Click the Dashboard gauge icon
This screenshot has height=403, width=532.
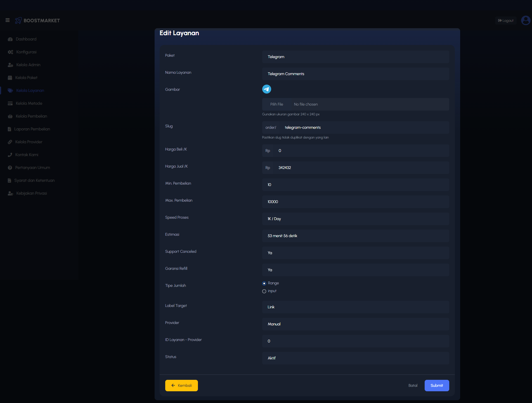(x=10, y=39)
